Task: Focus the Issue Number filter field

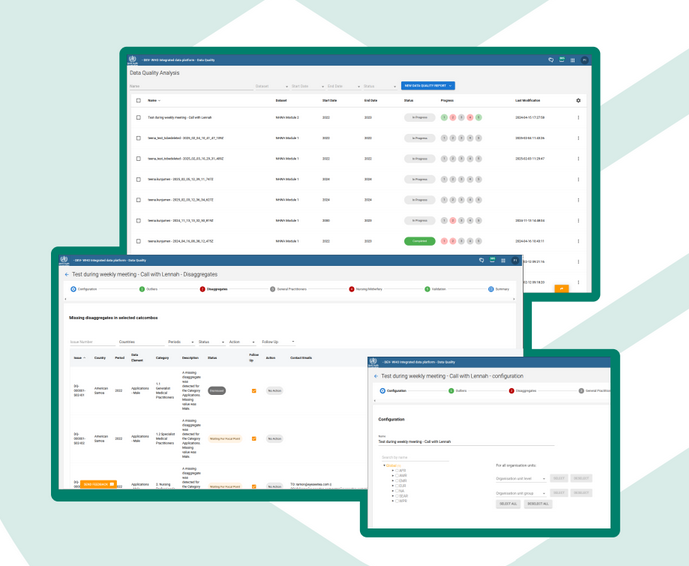Action: [92, 342]
